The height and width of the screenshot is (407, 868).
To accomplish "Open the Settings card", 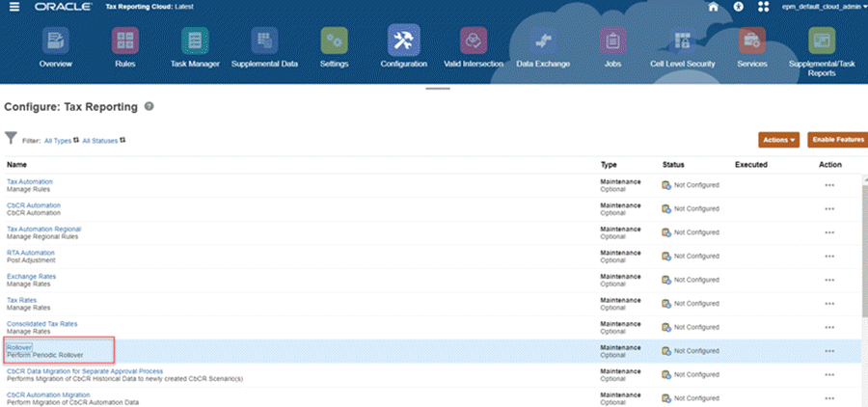I will point(335,48).
